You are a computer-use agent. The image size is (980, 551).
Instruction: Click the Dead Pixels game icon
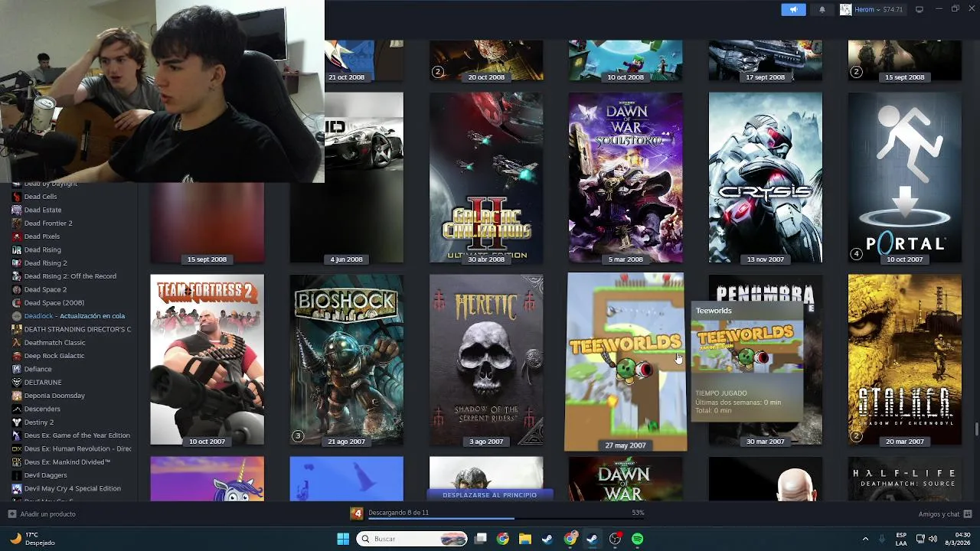point(17,236)
